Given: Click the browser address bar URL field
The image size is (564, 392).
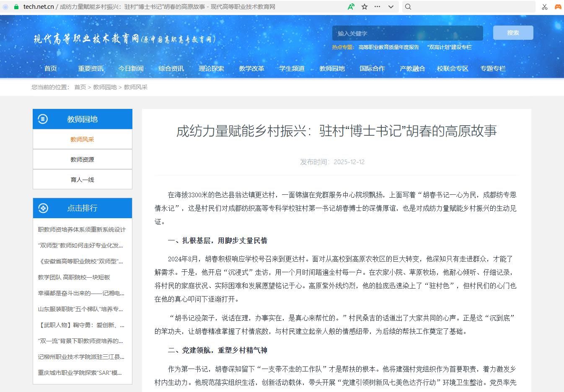Looking at the screenshot, I should (168, 7).
